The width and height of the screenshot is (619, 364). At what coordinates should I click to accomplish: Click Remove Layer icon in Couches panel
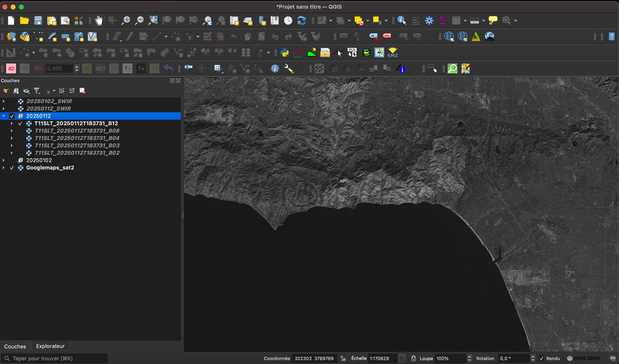click(x=82, y=91)
